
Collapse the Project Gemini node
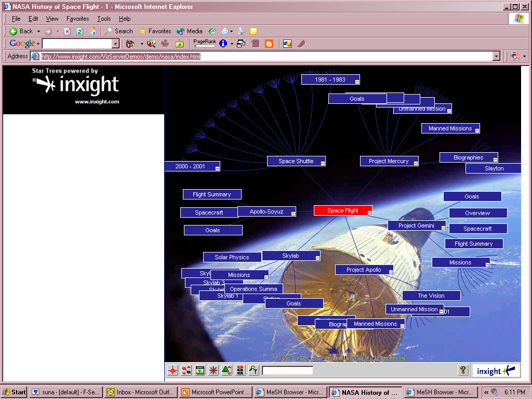(x=443, y=228)
